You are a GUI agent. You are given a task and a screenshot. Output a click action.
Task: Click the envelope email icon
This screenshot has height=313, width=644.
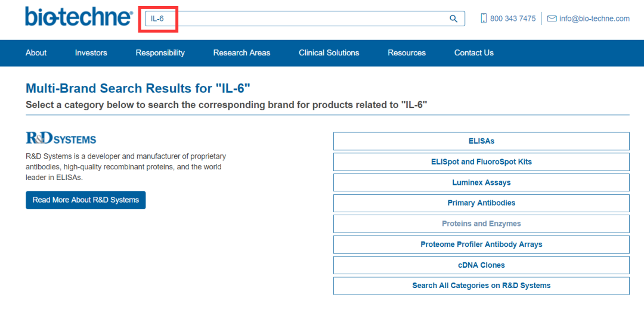click(552, 18)
